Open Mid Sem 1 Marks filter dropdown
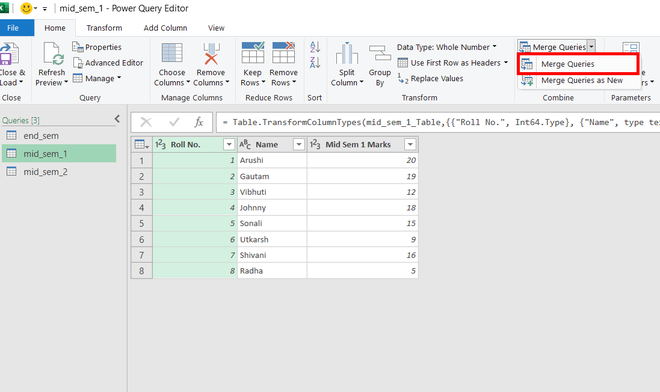The width and height of the screenshot is (660, 392). point(410,144)
